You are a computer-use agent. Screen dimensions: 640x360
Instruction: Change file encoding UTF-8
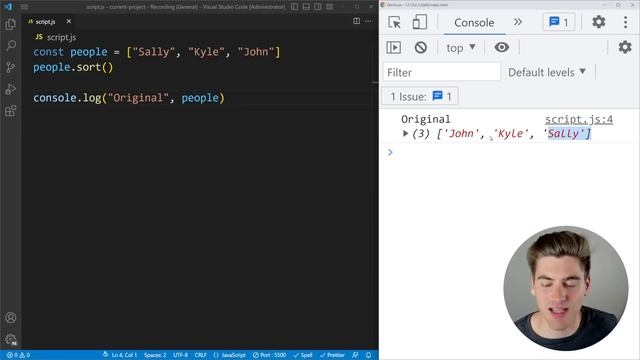(x=180, y=355)
